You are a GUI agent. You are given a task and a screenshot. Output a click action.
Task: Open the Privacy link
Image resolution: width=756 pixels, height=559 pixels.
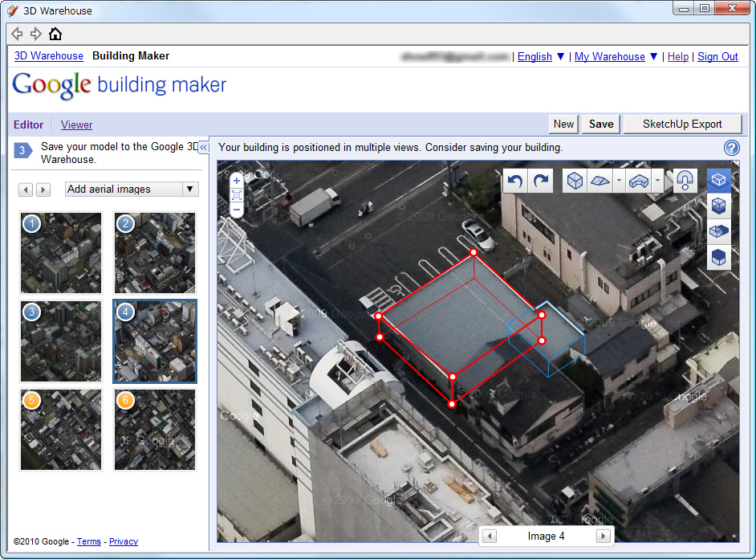point(124,541)
